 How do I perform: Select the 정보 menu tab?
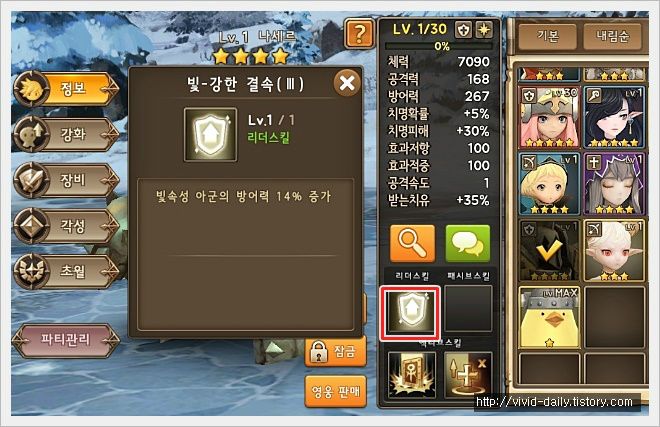pos(66,89)
